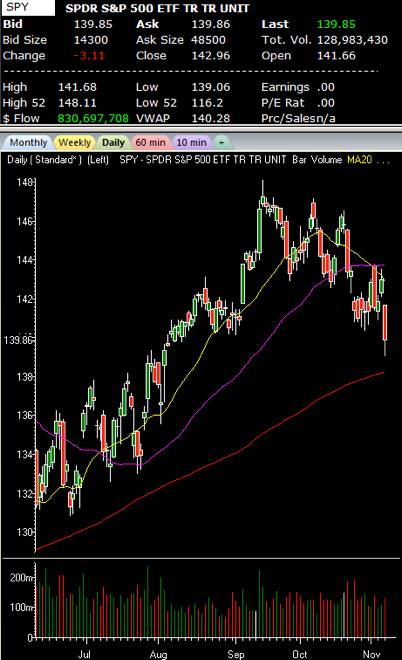
Task: Click the Volume label in chart header
Action: pyautogui.click(x=326, y=160)
